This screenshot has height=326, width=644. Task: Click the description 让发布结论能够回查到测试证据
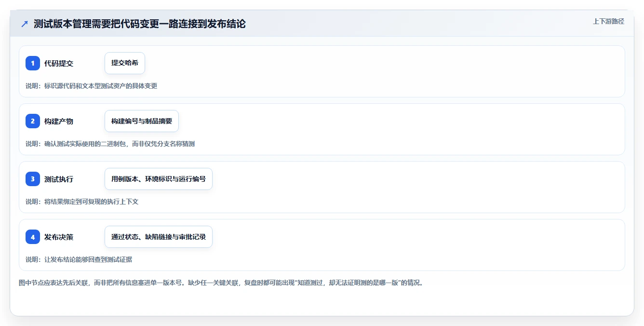coord(88,259)
